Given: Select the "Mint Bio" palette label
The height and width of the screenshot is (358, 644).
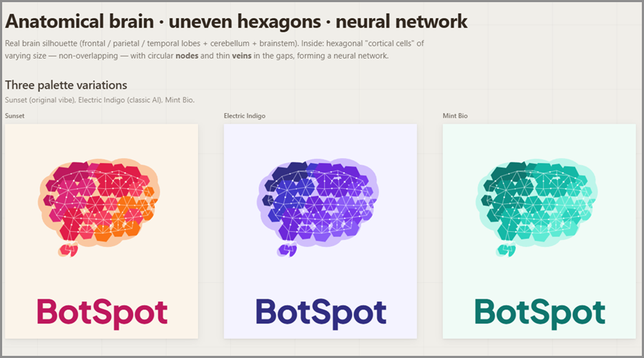Looking at the screenshot, I should point(455,115).
